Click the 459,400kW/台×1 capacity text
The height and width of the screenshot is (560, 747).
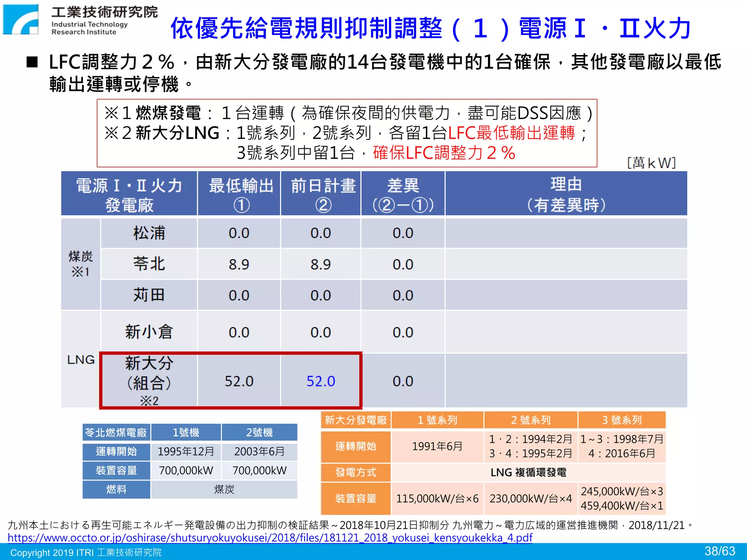[x=622, y=506]
